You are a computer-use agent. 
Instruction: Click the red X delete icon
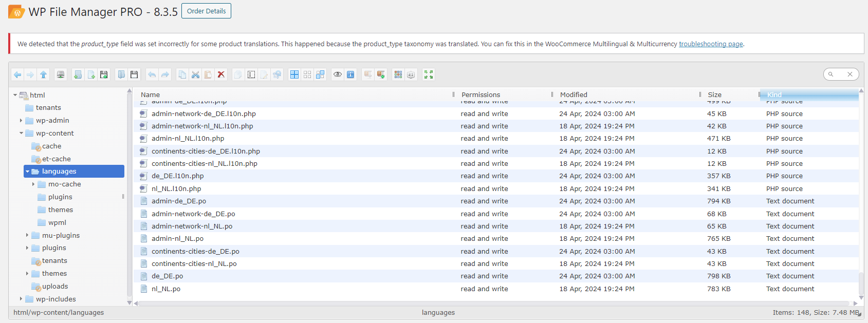(221, 74)
